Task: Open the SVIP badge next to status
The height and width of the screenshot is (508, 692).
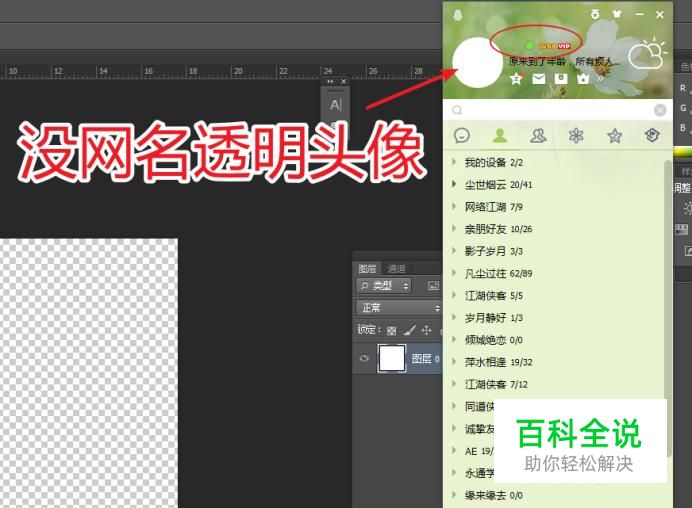Action: point(555,45)
